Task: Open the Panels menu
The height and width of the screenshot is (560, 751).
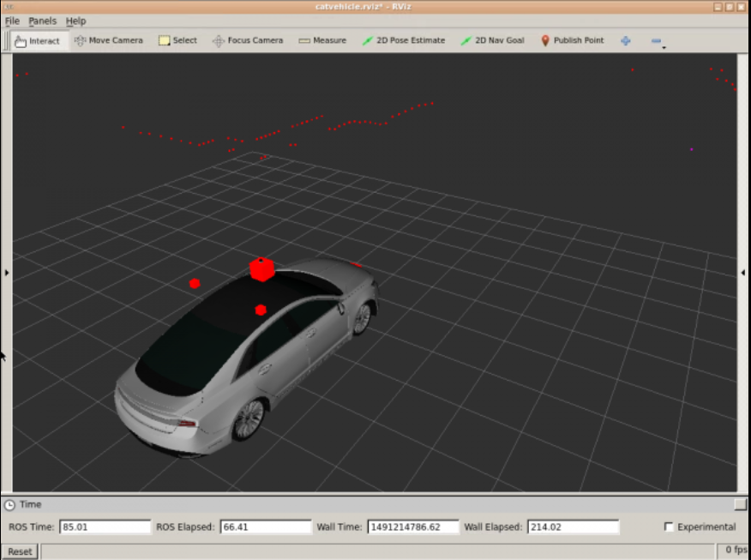Action: (x=42, y=21)
